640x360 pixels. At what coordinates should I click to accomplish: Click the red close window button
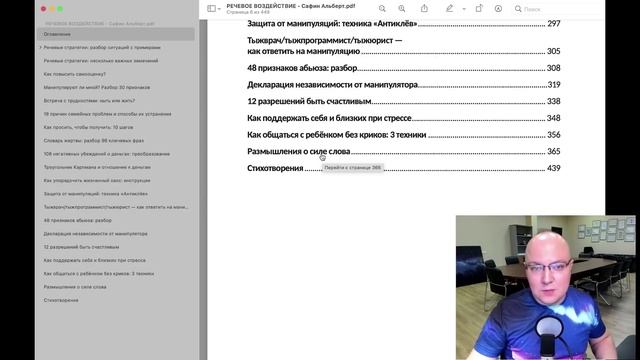43,9
